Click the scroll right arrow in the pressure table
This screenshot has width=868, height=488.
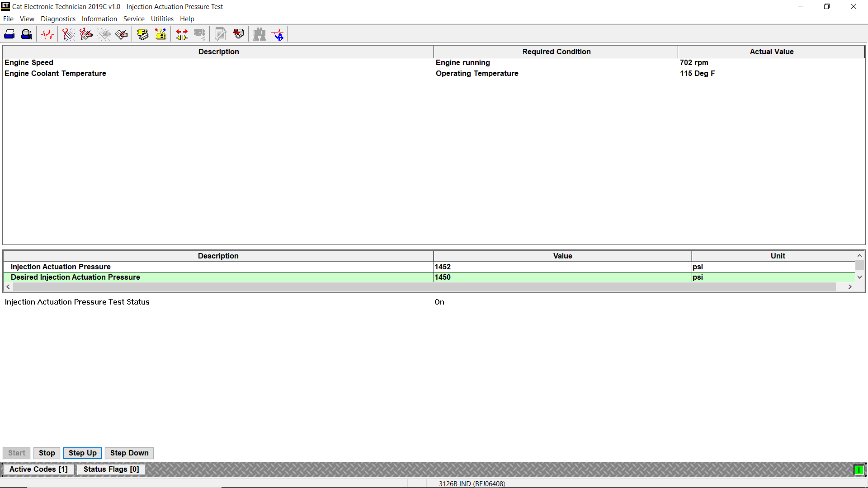(x=850, y=287)
